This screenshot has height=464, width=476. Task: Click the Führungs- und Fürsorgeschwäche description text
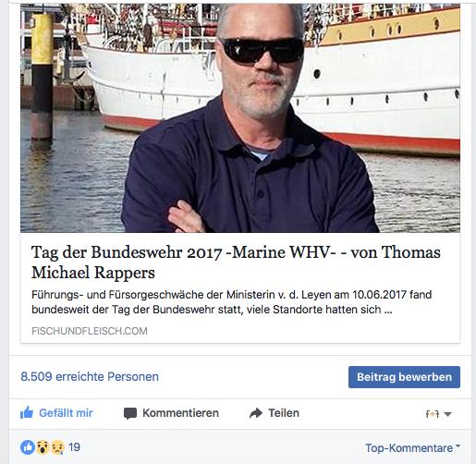click(x=231, y=302)
